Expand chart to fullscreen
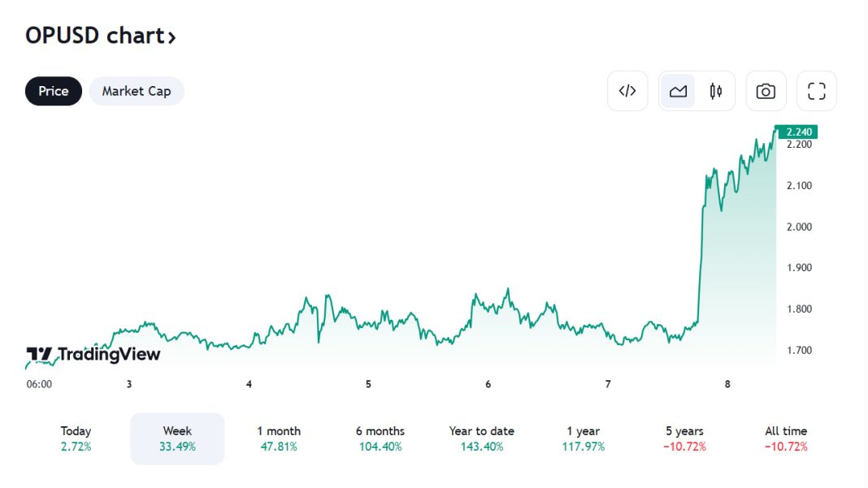Viewport: 868px width, 488px height. click(816, 91)
